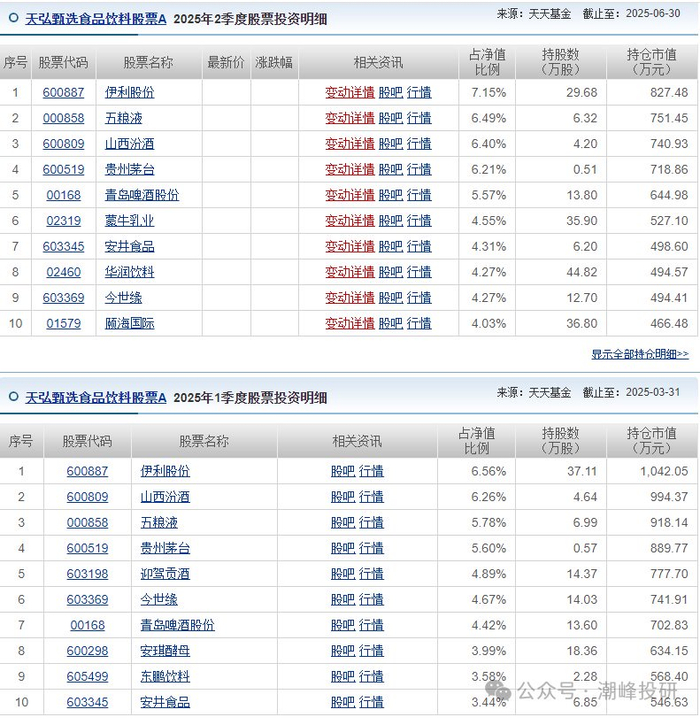Open 青岛啤酒股份 in the 1季度 table
This screenshot has width=700, height=719.
click(177, 625)
